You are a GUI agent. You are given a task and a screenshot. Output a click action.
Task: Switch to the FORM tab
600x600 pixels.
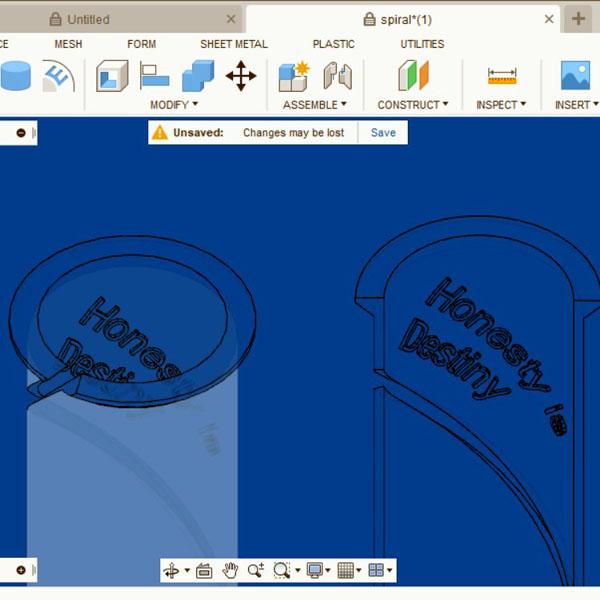(x=142, y=44)
